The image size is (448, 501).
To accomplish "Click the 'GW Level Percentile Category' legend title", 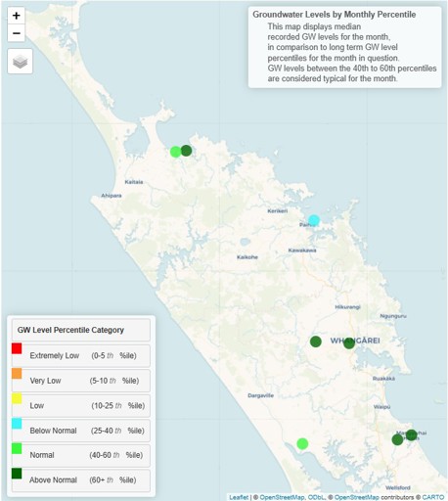I will click(70, 330).
